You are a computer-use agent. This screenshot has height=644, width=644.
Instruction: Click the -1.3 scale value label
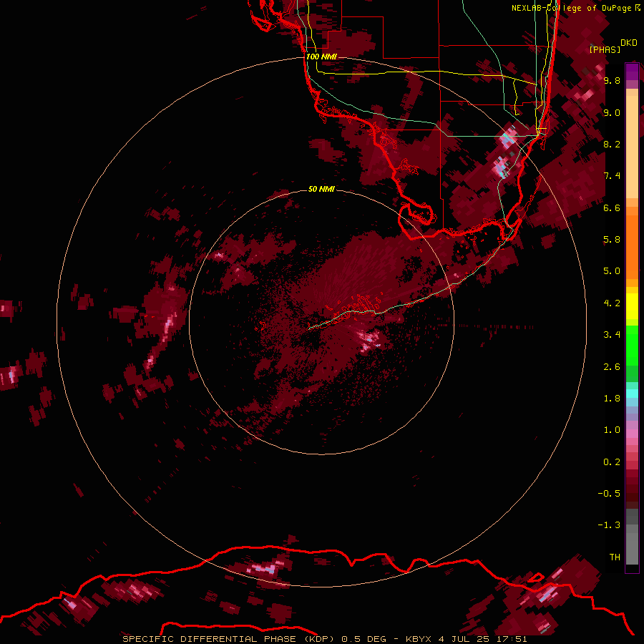click(609, 525)
